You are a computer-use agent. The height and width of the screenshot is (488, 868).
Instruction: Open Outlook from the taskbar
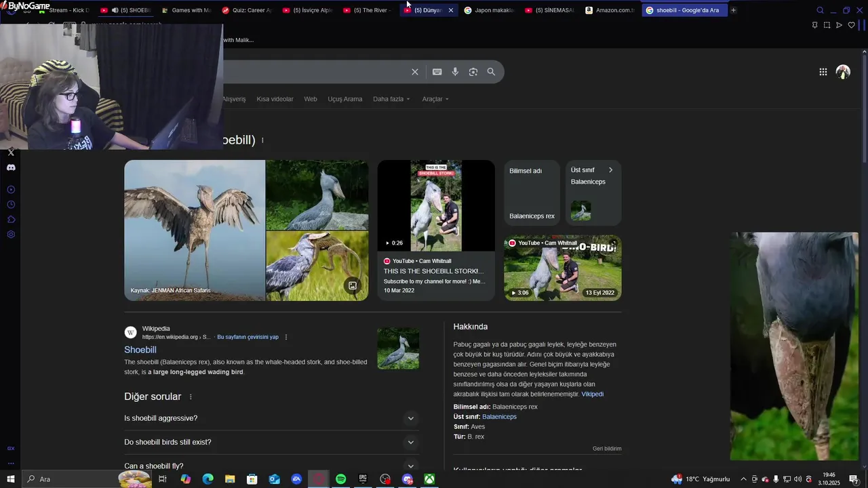coord(275,479)
